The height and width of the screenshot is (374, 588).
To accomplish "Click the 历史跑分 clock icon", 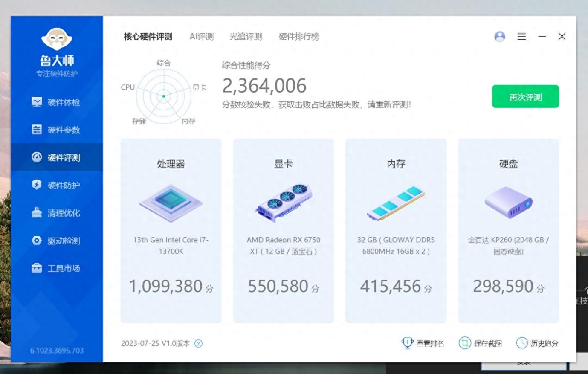I will [522, 343].
